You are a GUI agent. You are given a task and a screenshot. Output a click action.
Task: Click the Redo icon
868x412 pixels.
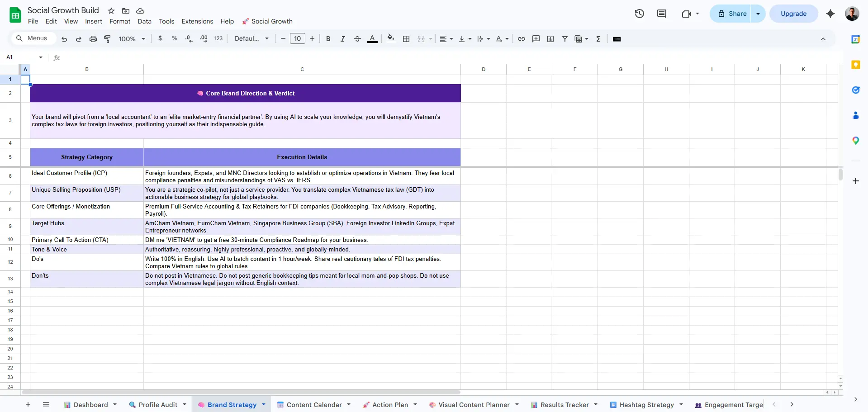click(x=79, y=39)
